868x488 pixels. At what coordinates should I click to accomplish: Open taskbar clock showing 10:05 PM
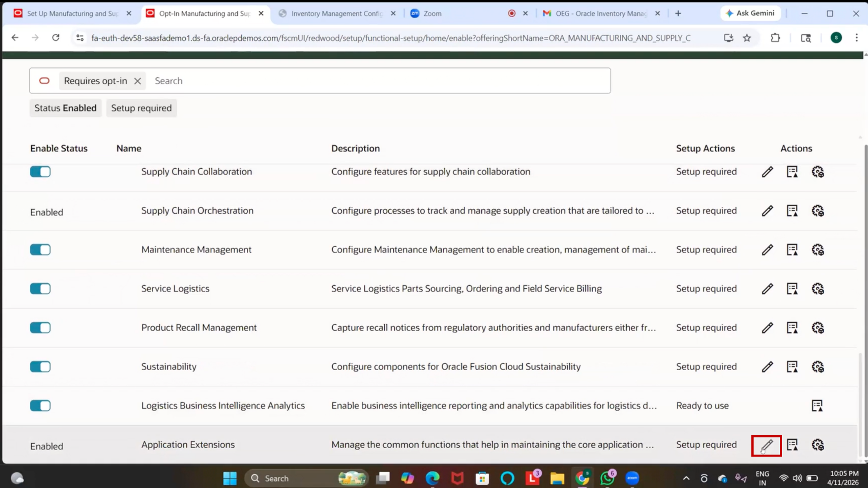[844, 478]
